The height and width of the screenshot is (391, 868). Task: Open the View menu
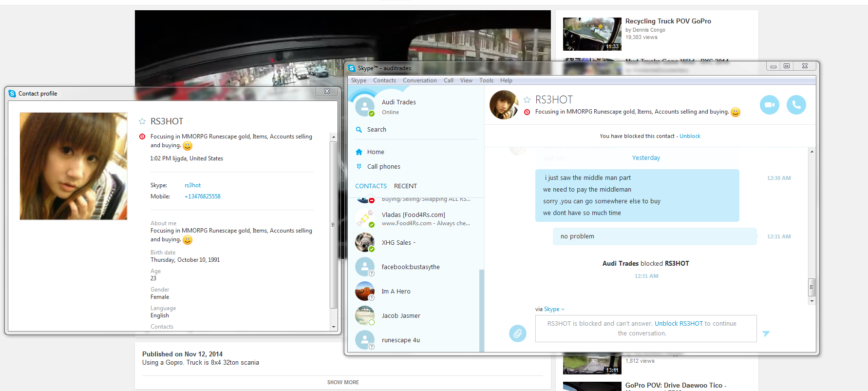pos(466,80)
